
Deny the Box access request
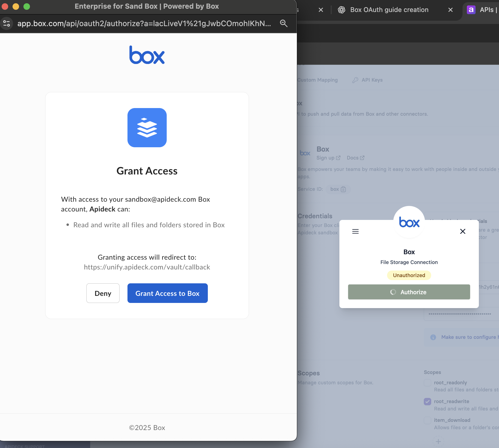(x=103, y=293)
